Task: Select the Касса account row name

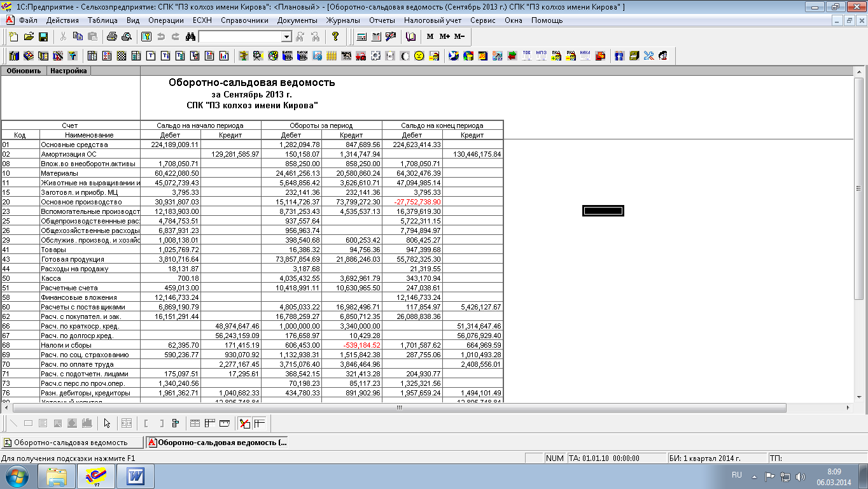Action: (x=52, y=278)
